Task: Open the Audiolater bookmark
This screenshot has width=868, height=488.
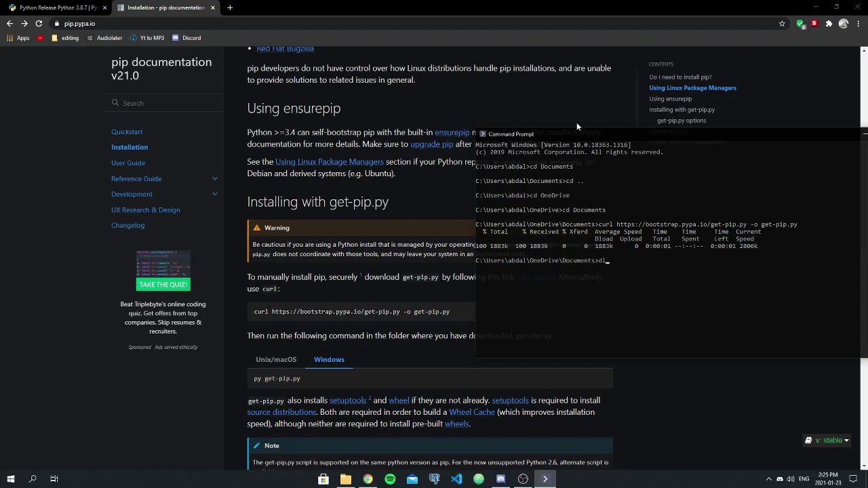Action: coord(104,38)
